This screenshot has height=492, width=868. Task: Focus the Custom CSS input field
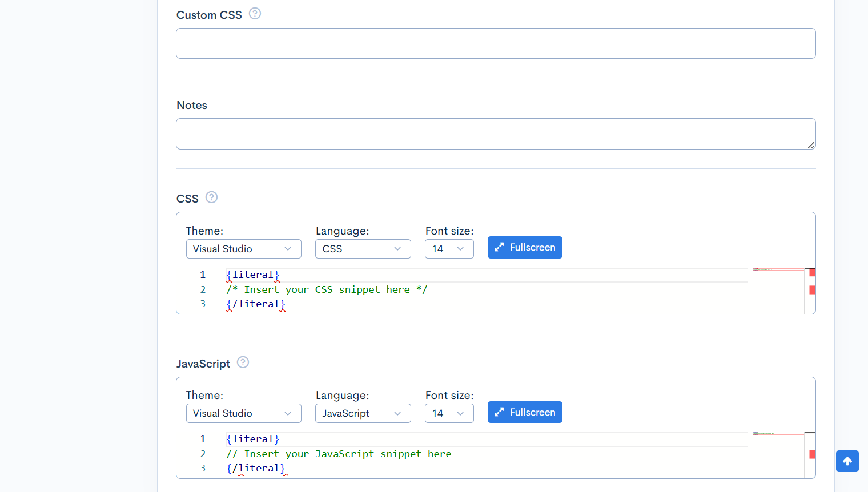(x=495, y=43)
